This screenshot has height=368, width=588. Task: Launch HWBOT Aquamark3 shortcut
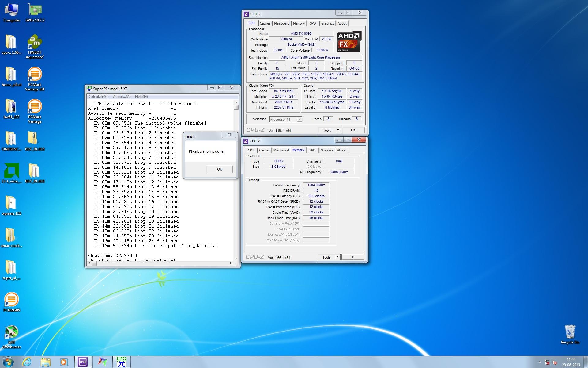[35, 47]
